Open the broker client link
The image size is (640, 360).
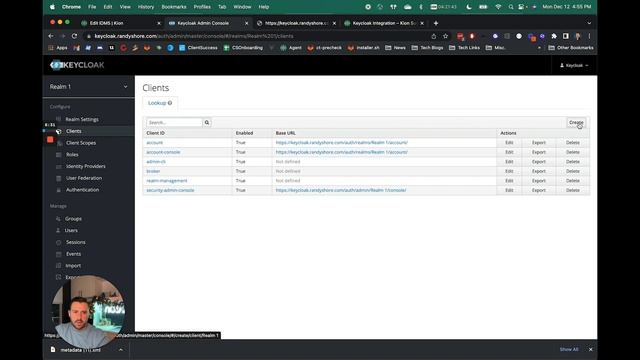point(153,171)
